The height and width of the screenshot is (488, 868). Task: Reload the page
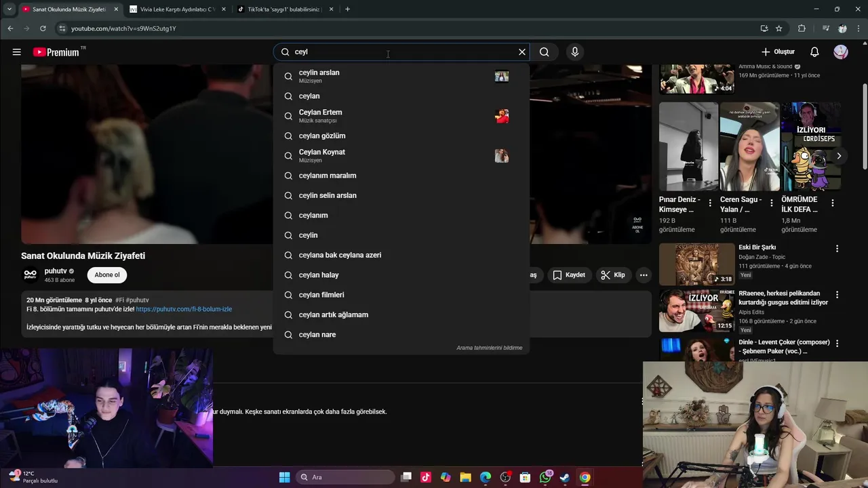pyautogui.click(x=43, y=28)
